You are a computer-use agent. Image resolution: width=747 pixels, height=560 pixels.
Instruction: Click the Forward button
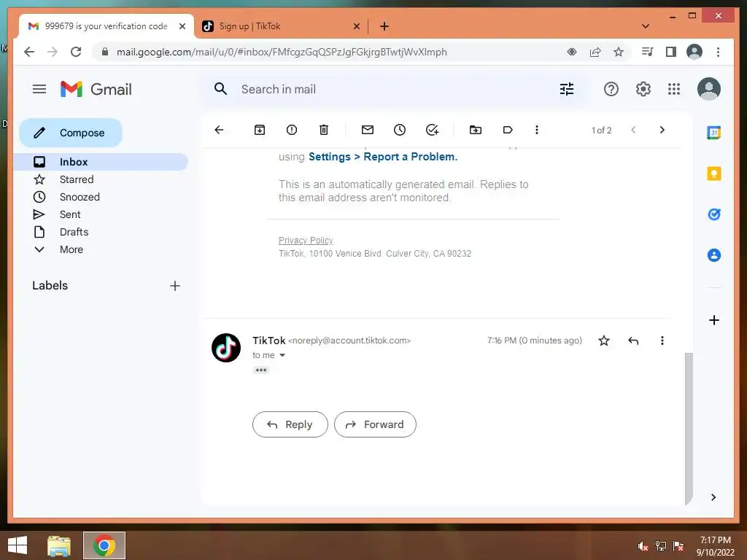(x=375, y=424)
